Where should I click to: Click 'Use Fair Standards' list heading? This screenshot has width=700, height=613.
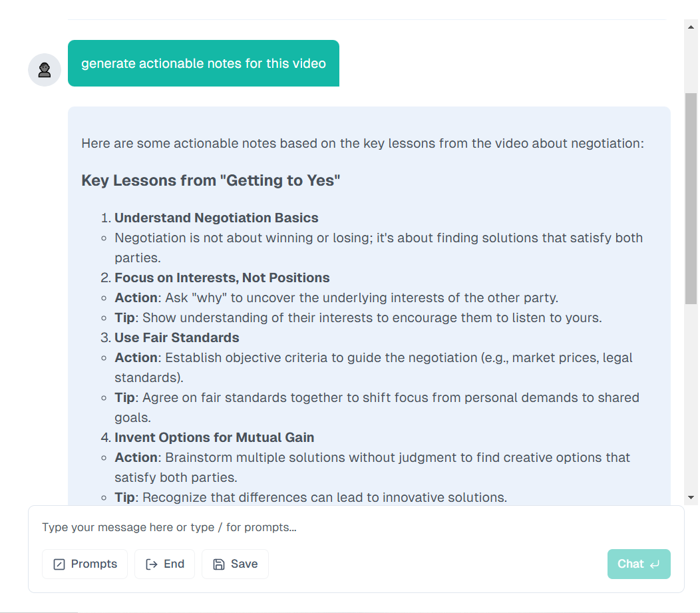point(177,337)
